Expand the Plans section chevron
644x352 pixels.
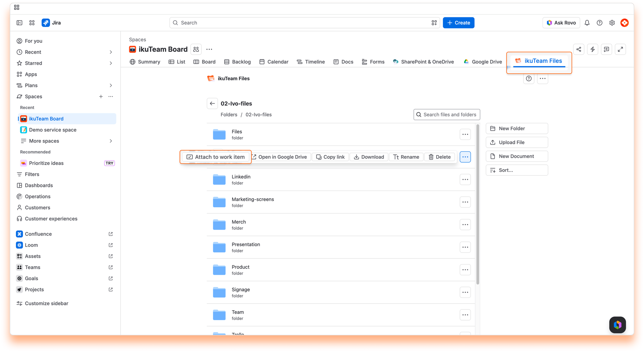(111, 85)
